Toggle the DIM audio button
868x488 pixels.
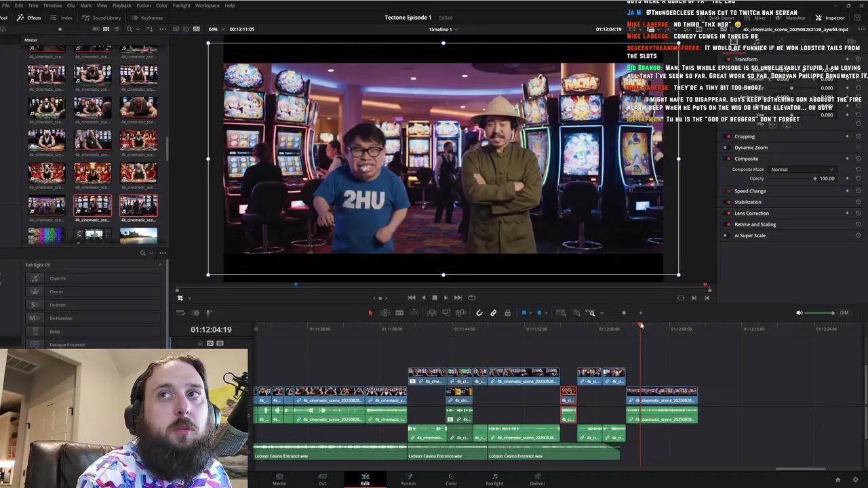pos(844,312)
